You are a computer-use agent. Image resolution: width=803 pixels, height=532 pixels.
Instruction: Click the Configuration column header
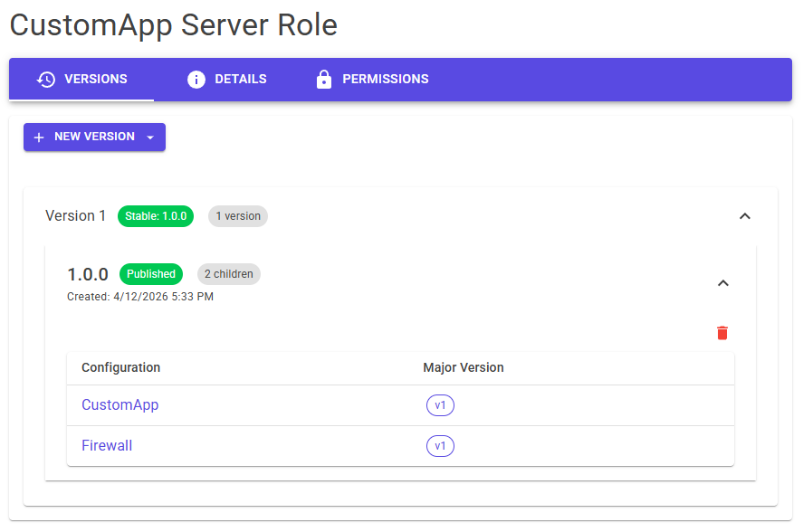pos(120,368)
